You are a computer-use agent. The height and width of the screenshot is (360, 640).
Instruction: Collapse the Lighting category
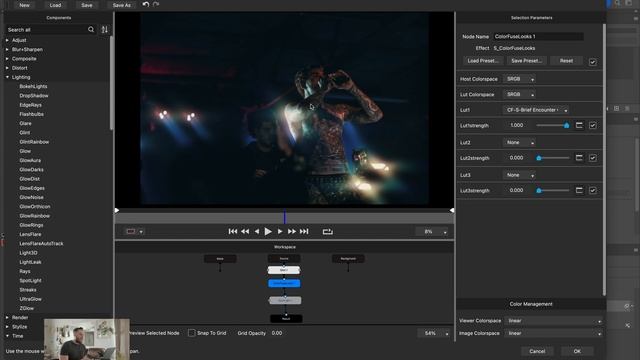(x=7, y=77)
